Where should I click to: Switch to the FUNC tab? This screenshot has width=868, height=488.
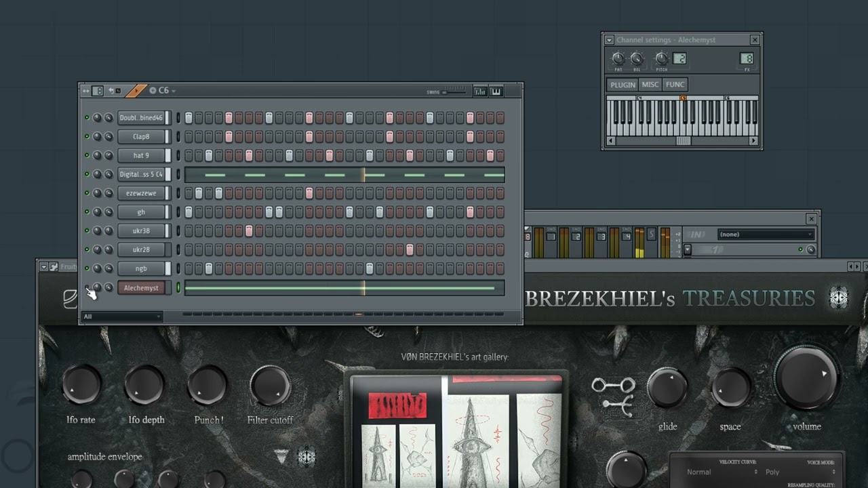pyautogui.click(x=675, y=85)
